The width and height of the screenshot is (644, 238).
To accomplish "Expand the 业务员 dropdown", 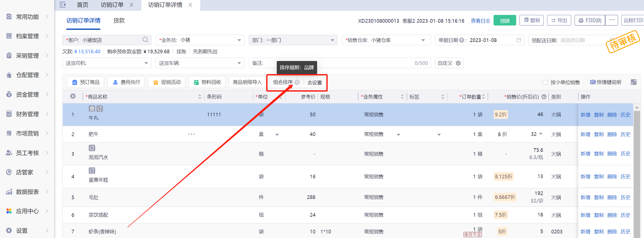I will (x=239, y=40).
